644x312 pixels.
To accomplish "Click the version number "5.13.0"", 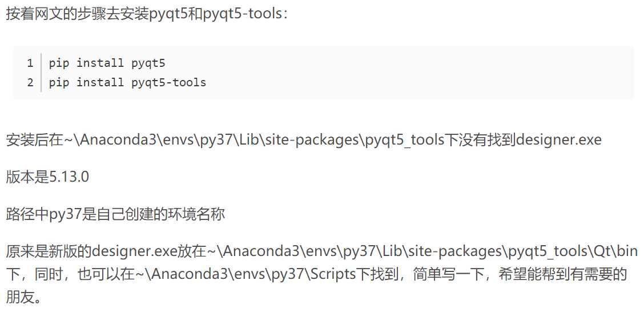I will click(x=69, y=177).
